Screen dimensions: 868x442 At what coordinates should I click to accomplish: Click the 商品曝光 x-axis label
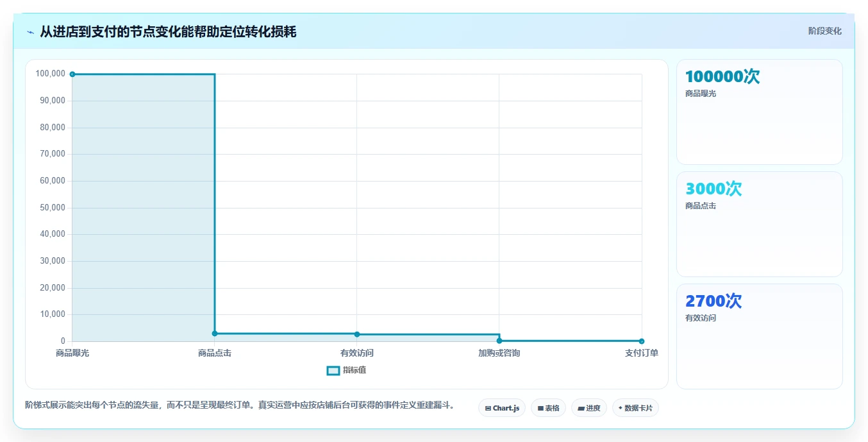tap(72, 353)
